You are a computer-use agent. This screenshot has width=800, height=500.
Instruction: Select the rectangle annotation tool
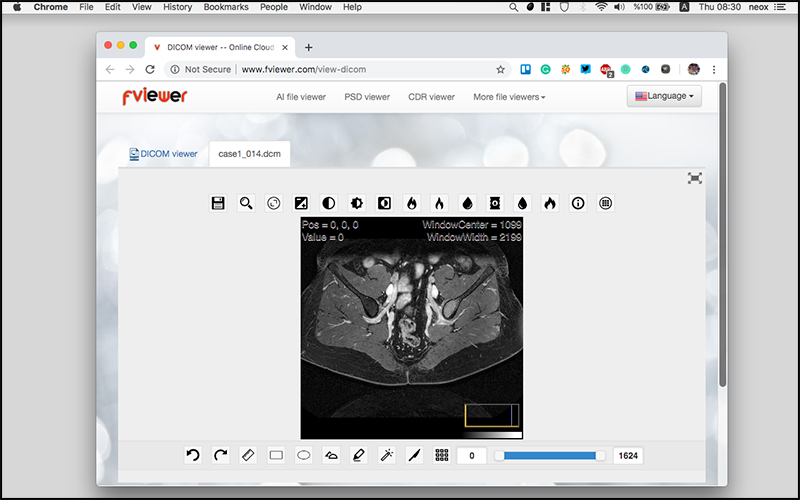point(276,455)
